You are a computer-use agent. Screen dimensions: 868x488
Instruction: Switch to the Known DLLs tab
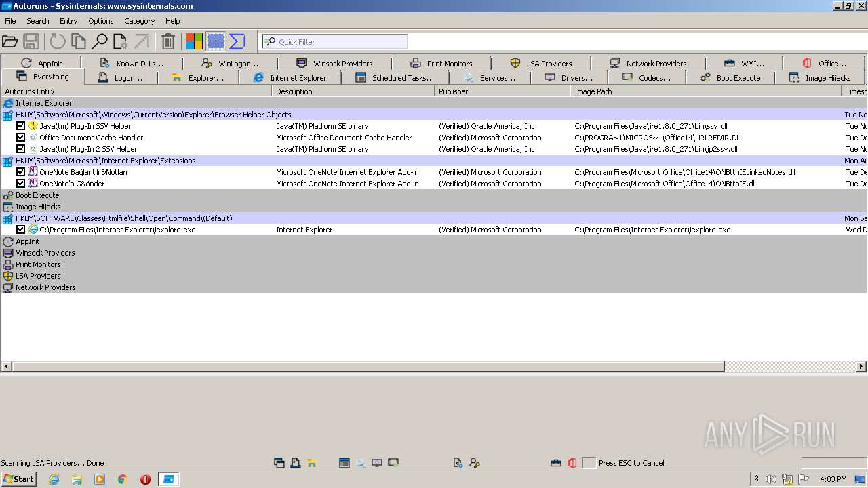pyautogui.click(x=132, y=64)
